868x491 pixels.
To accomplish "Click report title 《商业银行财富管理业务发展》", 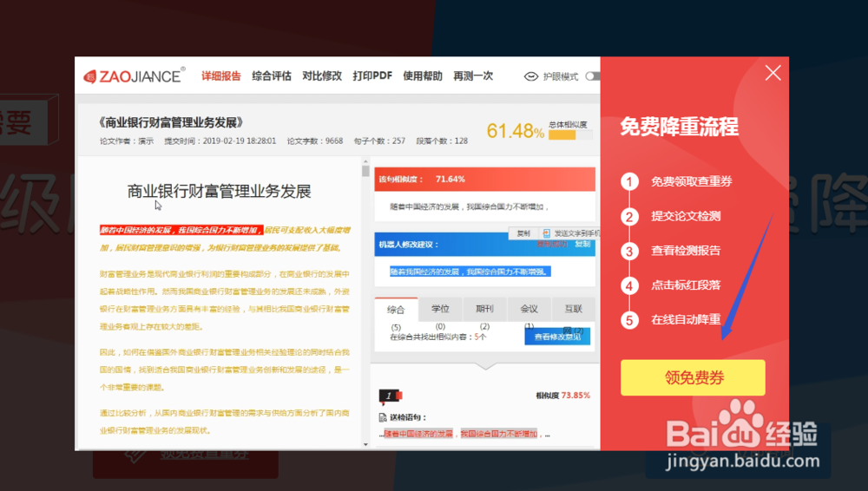I will point(170,123).
